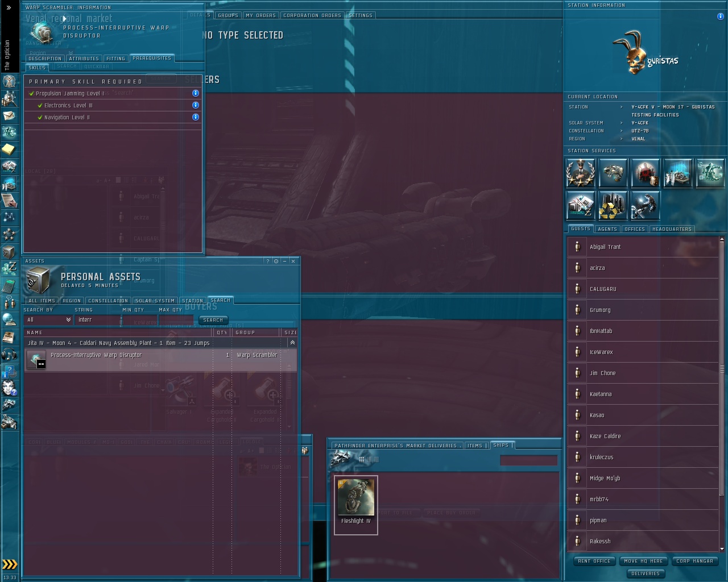This screenshot has width=728, height=582.
Task: Open the laboratory scientists station service
Action: (x=677, y=173)
